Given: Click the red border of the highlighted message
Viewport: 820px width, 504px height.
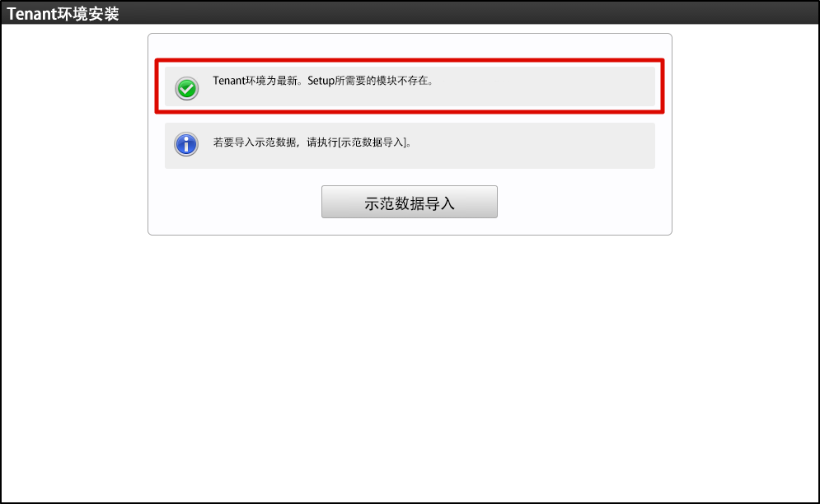Looking at the screenshot, I should click(410, 59).
